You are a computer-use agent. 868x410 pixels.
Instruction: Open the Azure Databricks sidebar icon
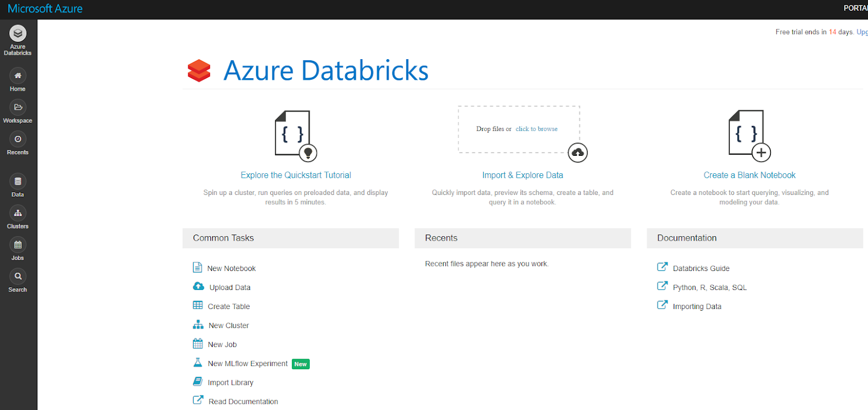click(18, 34)
